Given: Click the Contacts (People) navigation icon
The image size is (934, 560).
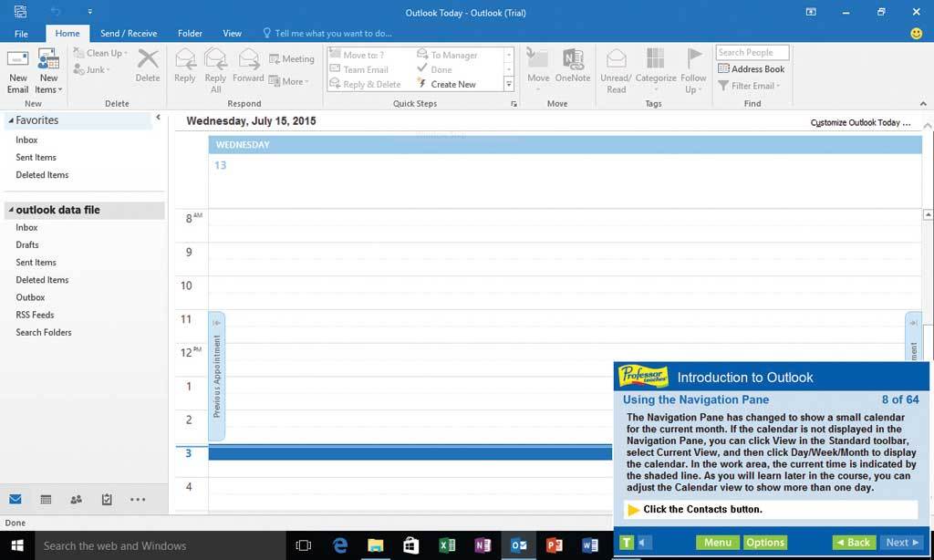Looking at the screenshot, I should [x=76, y=500].
